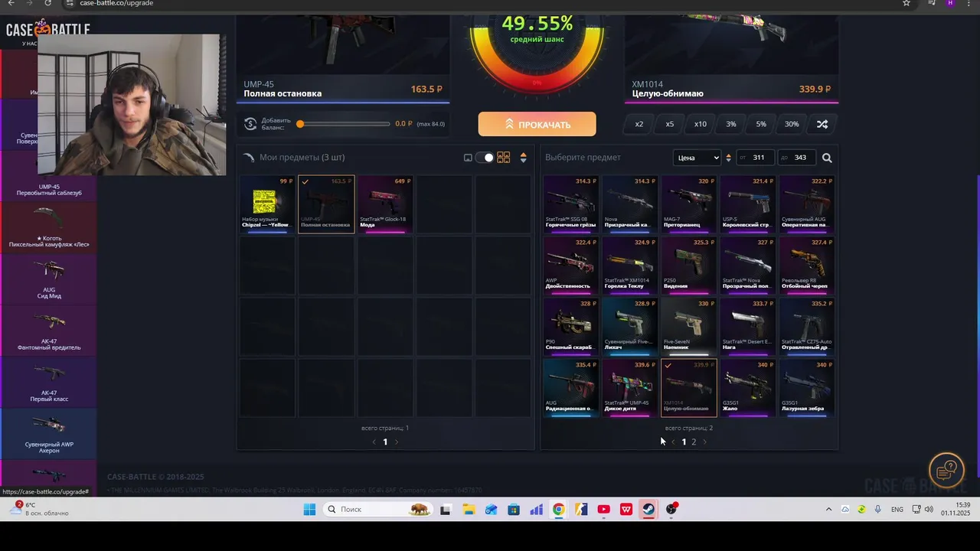Expand the hidden system tray icons
The width and height of the screenshot is (980, 551).
(x=828, y=510)
